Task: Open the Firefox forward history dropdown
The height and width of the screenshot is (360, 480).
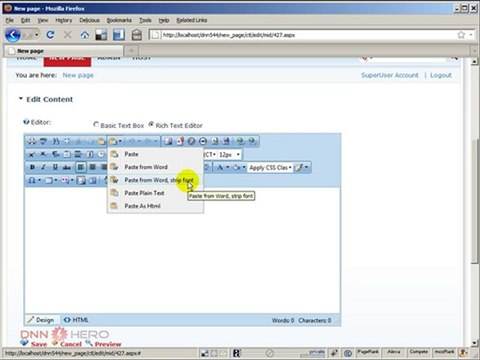Action: (37, 35)
